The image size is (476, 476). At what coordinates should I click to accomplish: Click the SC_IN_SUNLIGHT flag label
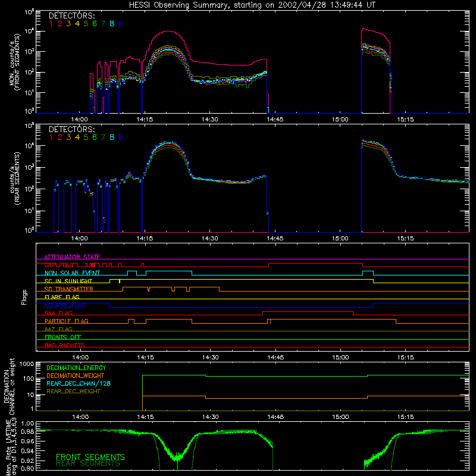coord(68,281)
